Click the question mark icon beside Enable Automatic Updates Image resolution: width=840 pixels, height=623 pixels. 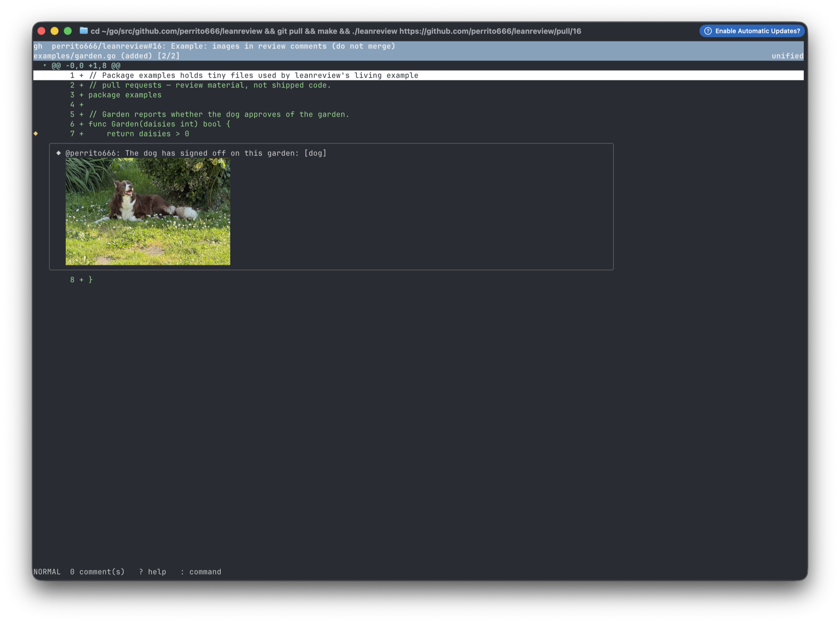click(x=708, y=31)
